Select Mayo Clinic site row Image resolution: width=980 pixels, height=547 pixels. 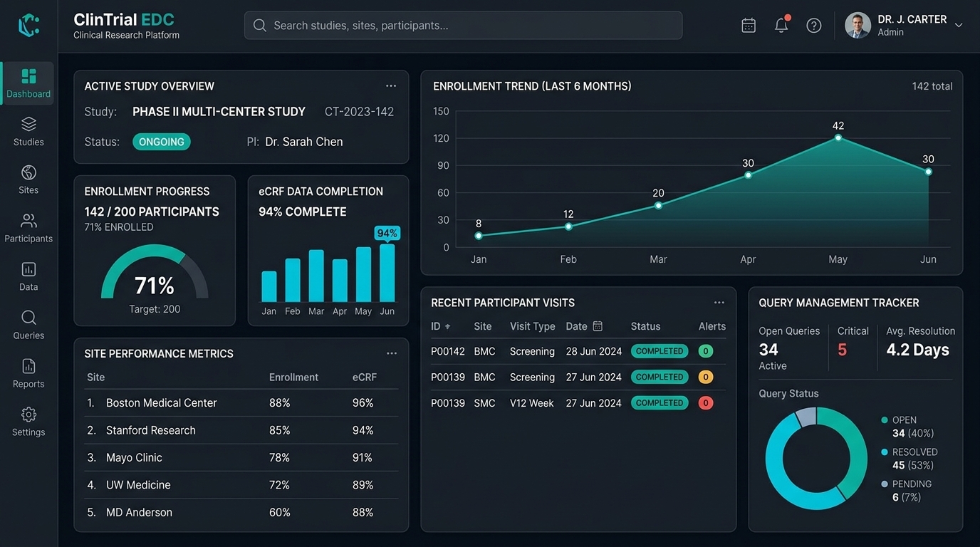point(241,458)
